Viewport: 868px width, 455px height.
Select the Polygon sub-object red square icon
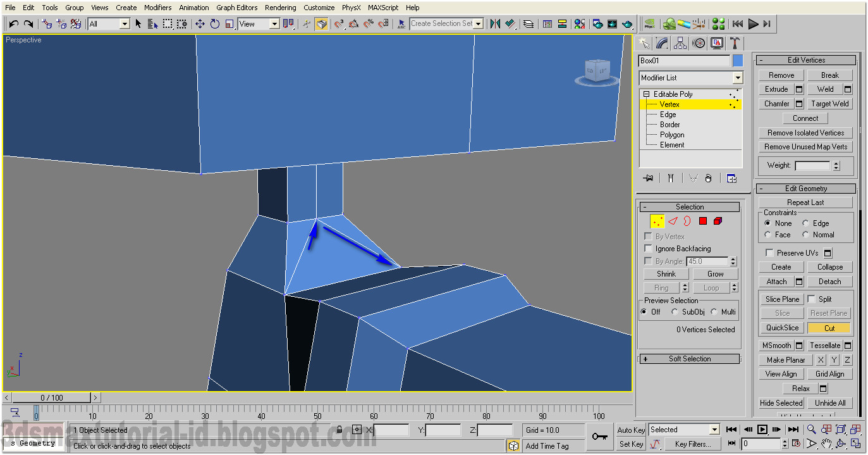coord(703,220)
